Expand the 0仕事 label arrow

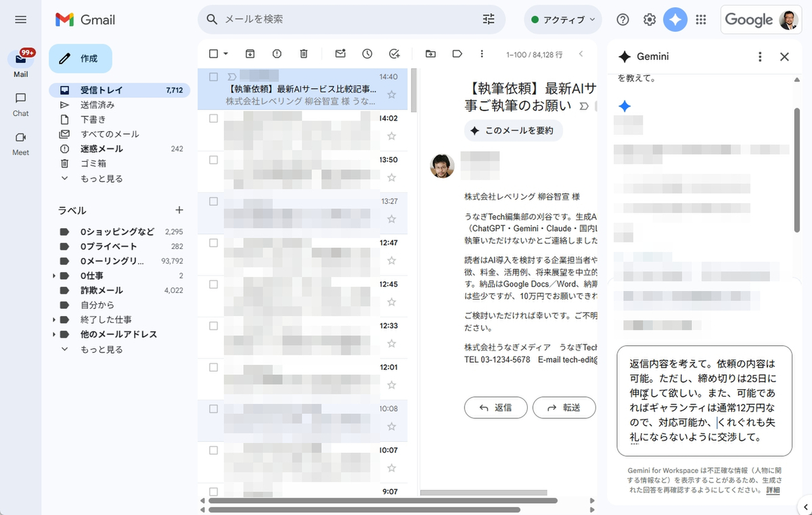point(54,276)
